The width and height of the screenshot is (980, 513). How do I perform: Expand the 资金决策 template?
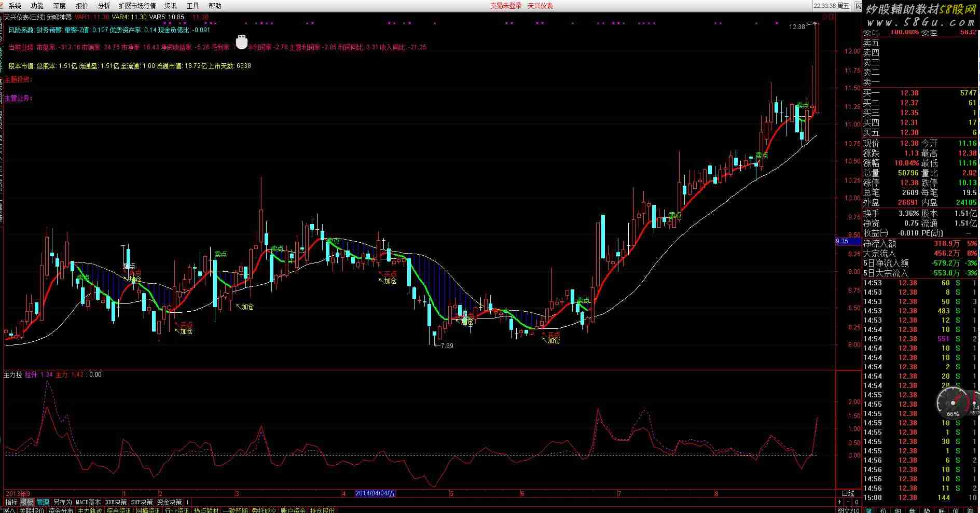170,502
